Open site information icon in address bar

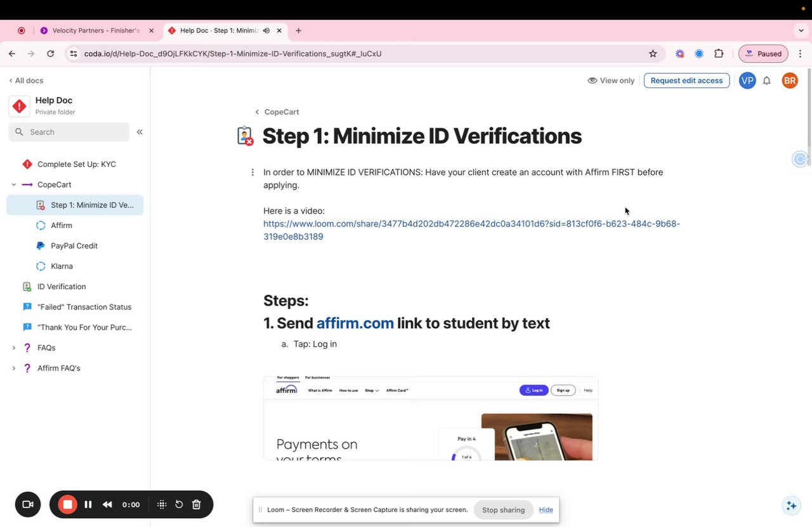74,54
